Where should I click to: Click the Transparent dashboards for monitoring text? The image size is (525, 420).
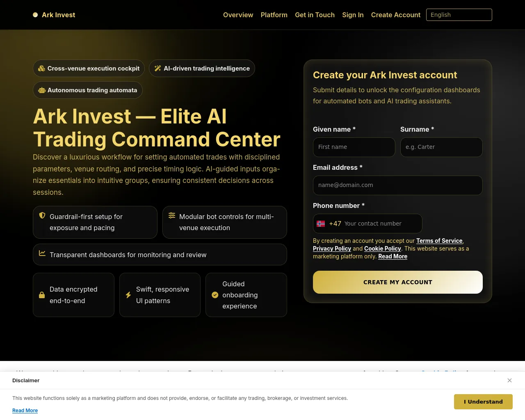[128, 255]
